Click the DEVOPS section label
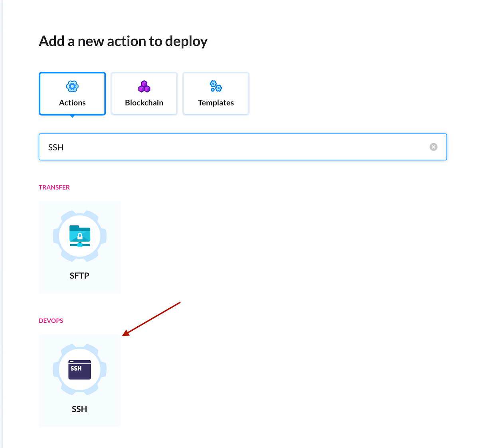Viewport: 479px width, 448px height. pyautogui.click(x=51, y=320)
